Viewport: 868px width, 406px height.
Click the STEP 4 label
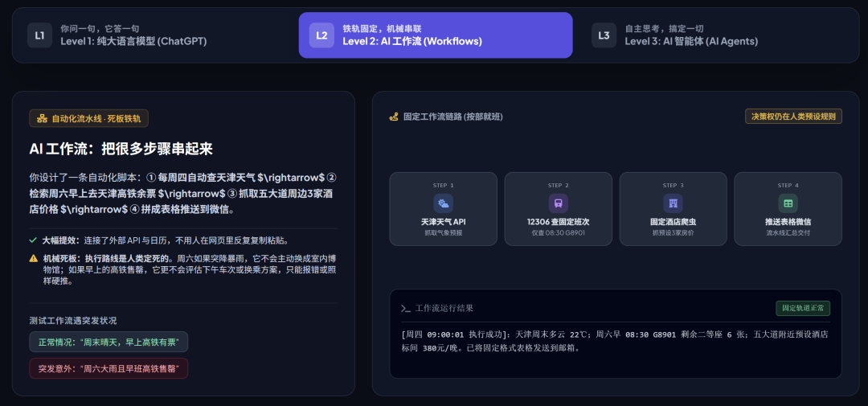point(788,185)
